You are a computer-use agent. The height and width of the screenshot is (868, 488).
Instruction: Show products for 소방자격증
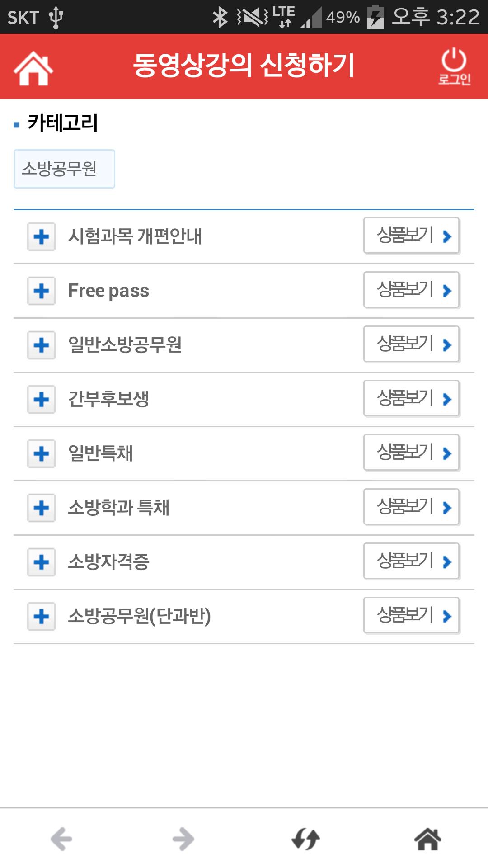(x=412, y=561)
